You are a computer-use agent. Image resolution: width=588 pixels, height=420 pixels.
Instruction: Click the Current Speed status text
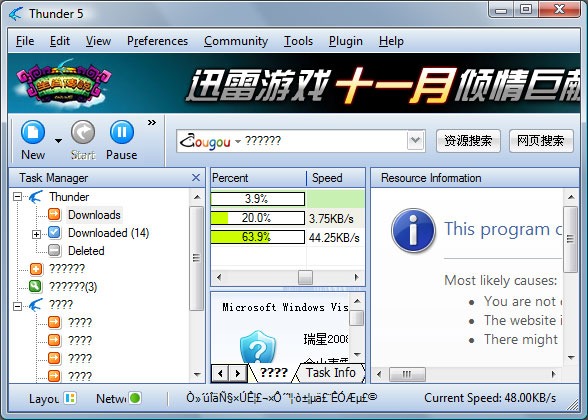point(490,398)
